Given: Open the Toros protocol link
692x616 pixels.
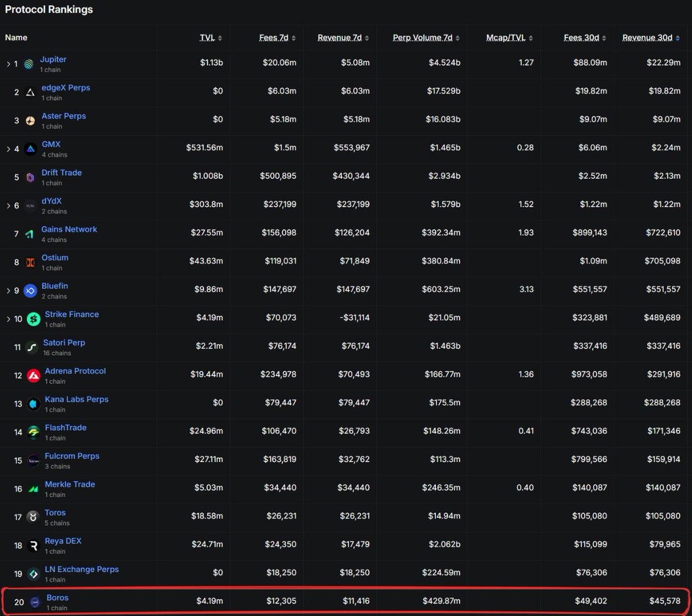Looking at the screenshot, I should [x=55, y=512].
